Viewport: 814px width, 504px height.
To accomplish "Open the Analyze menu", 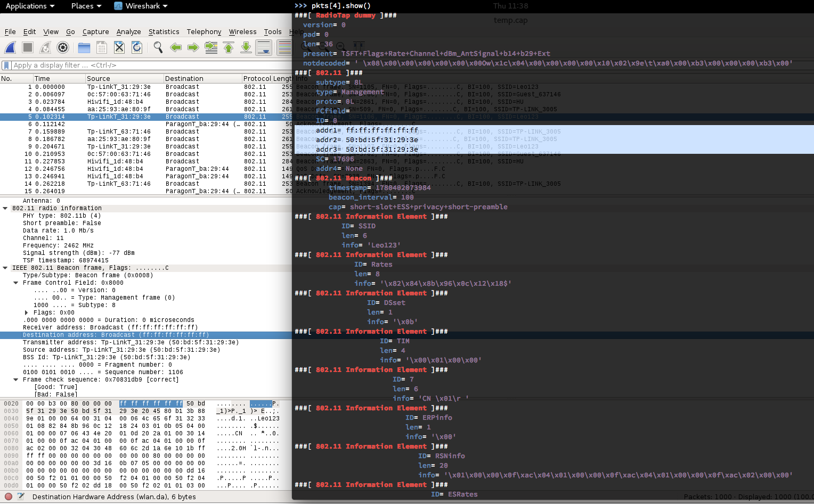I will tap(129, 32).
